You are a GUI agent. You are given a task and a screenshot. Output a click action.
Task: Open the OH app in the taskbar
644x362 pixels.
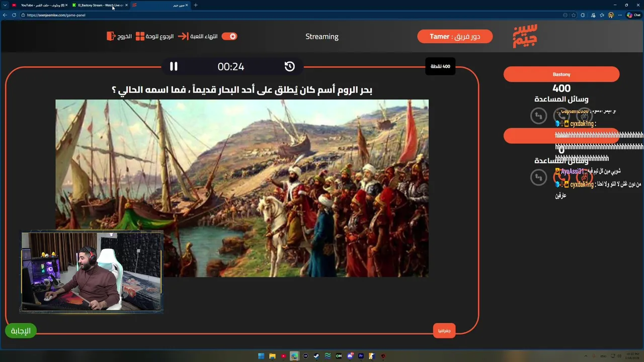(x=339, y=356)
